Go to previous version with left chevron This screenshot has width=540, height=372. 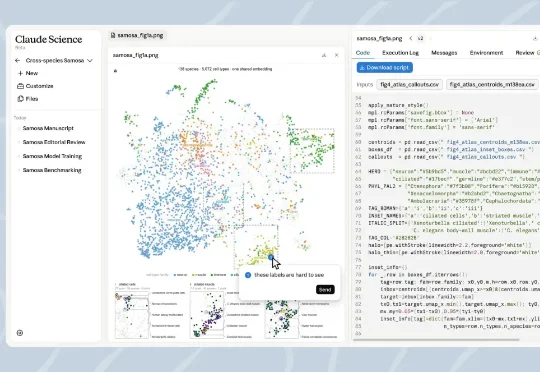click(x=411, y=38)
